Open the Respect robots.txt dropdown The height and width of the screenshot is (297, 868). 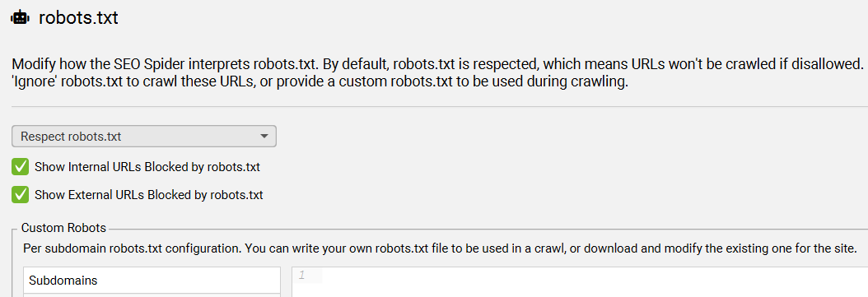click(x=144, y=136)
